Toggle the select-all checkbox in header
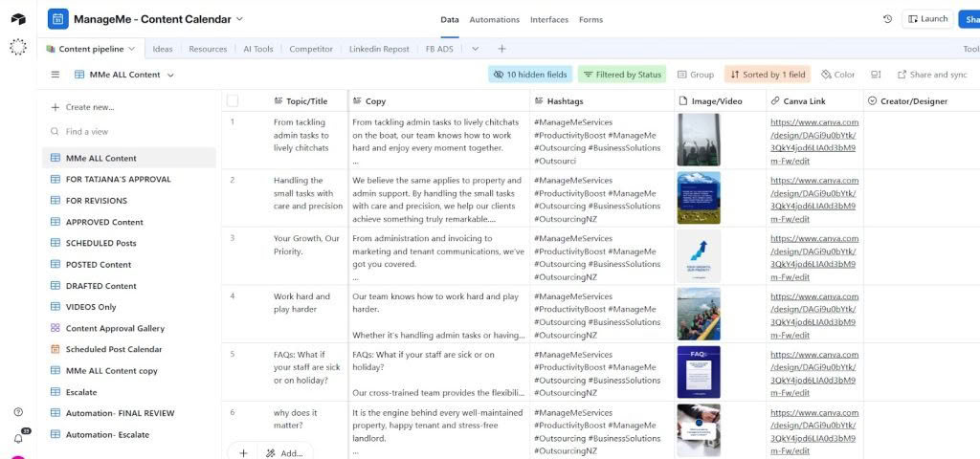This screenshot has width=980, height=459. (233, 100)
